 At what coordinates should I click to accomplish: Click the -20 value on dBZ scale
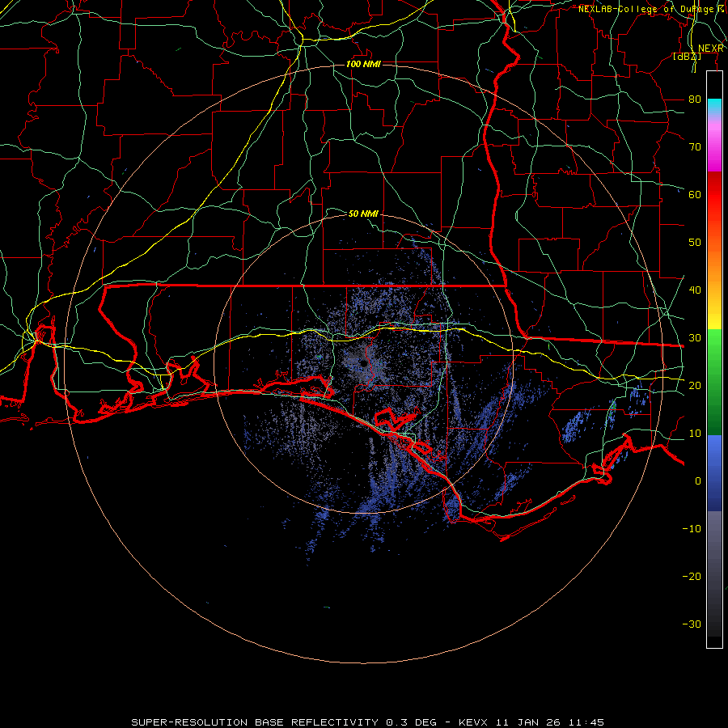coord(692,577)
